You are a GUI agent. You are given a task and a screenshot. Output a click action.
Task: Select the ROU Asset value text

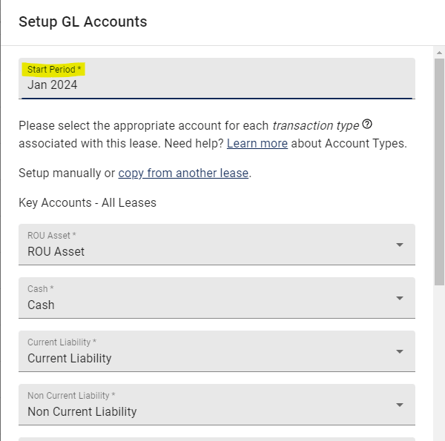(56, 252)
